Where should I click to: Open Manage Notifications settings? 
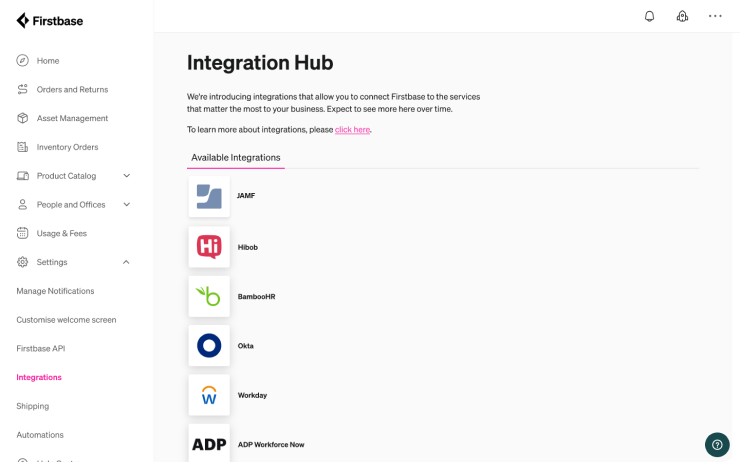tap(55, 291)
